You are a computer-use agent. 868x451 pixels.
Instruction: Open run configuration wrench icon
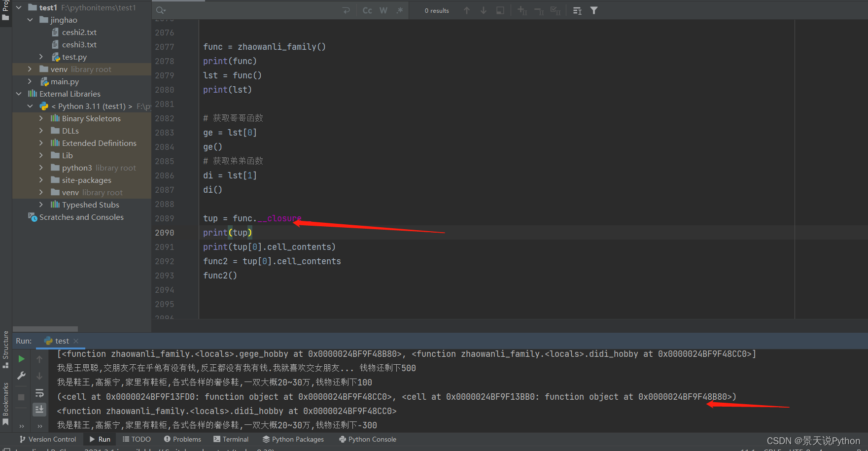point(21,376)
